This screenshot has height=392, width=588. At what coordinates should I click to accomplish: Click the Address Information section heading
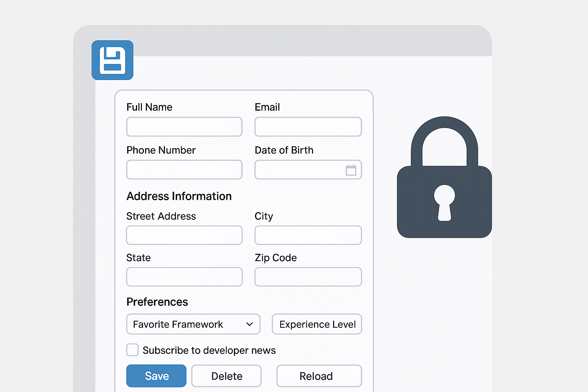click(x=179, y=196)
